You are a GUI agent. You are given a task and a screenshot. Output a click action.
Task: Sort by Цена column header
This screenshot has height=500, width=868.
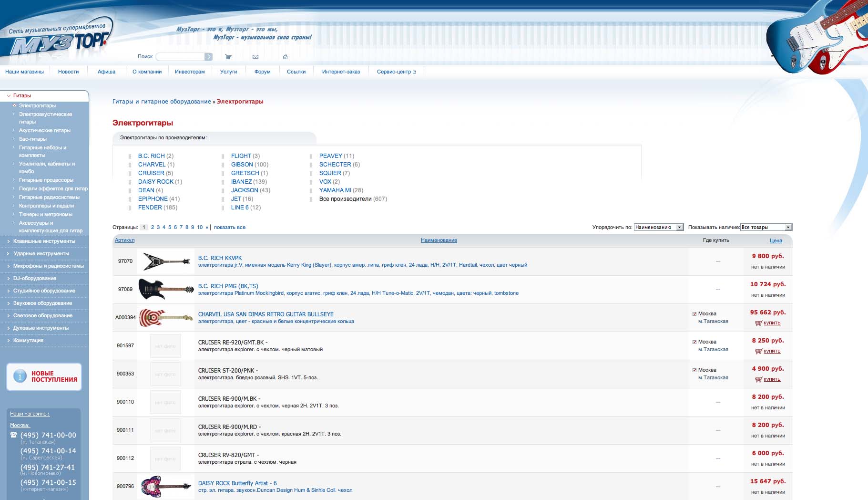click(776, 241)
